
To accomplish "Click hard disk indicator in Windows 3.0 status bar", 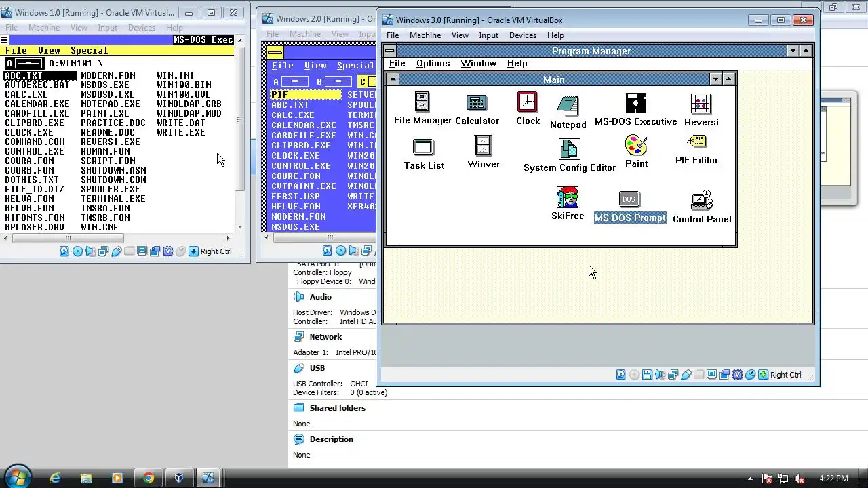I will pyautogui.click(x=621, y=375).
